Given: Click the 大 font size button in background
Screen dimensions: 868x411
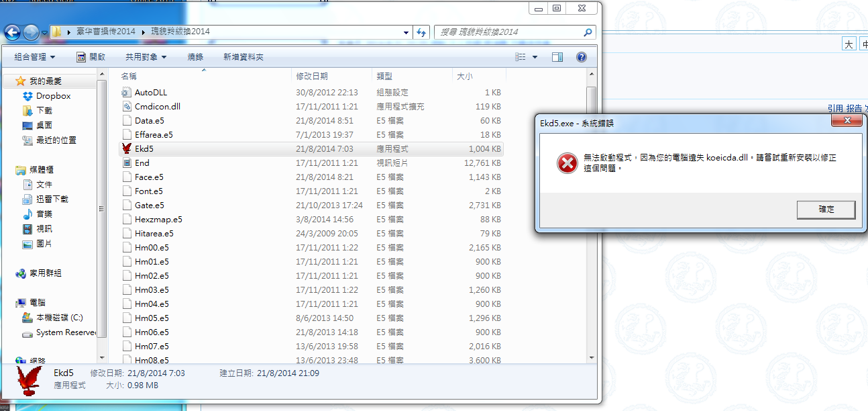Looking at the screenshot, I should (849, 44).
